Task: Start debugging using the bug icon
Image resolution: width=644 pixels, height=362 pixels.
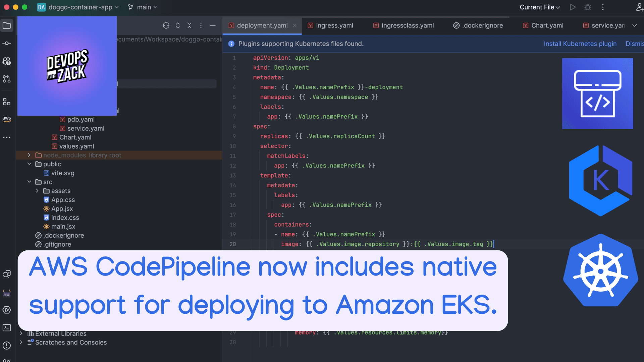Action: (587, 7)
